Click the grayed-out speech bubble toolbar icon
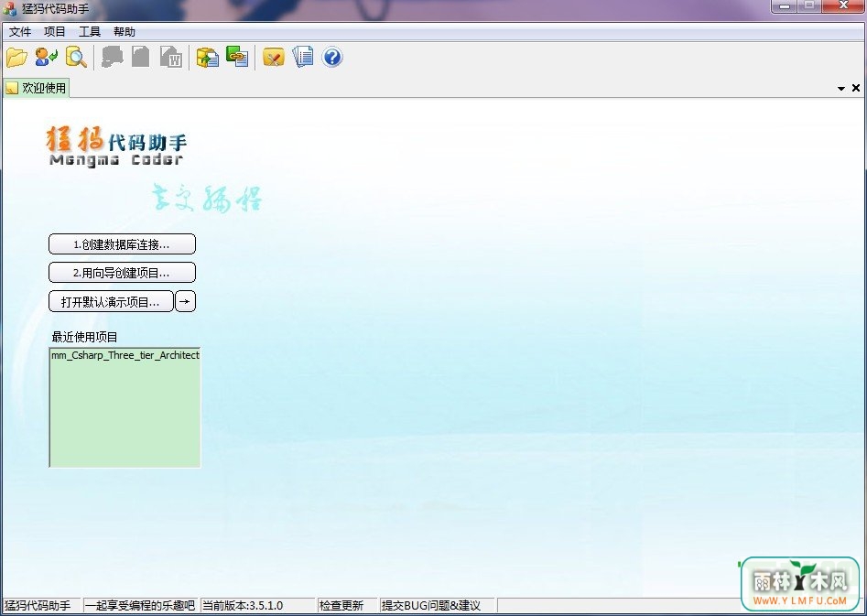Image resolution: width=867 pixels, height=616 pixels. 113,57
